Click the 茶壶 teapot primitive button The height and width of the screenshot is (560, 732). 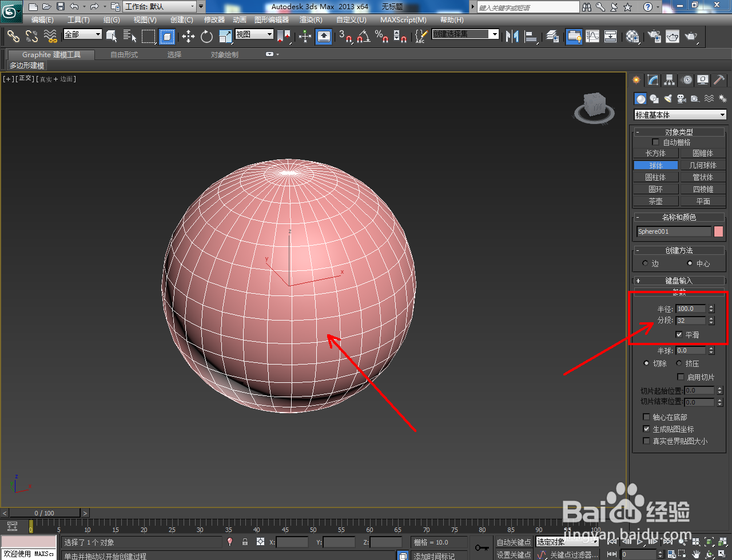656,201
